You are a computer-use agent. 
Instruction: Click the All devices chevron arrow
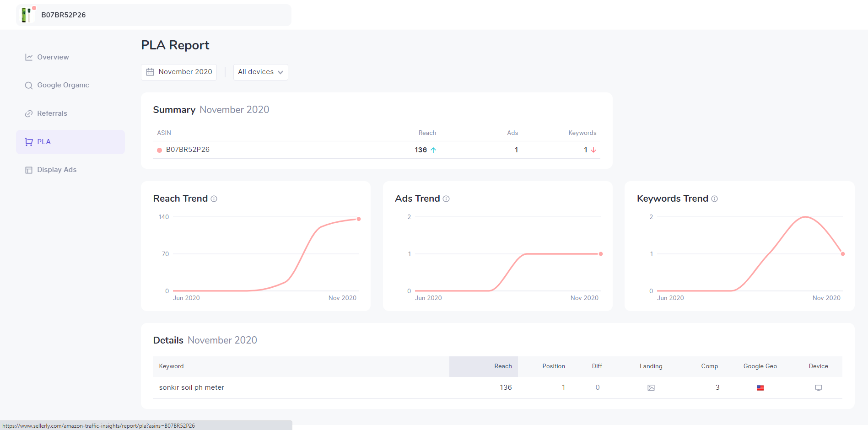coord(280,72)
